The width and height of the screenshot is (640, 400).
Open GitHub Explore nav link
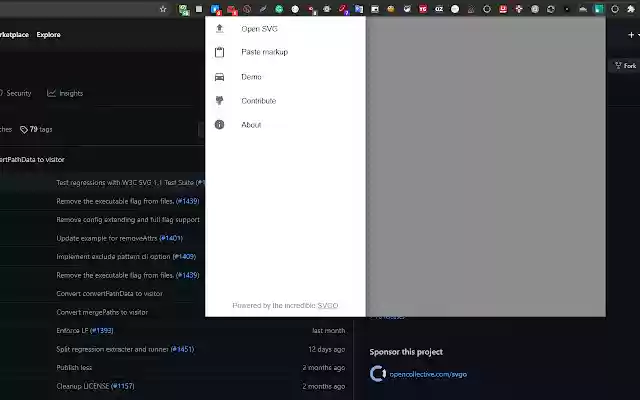coord(49,35)
